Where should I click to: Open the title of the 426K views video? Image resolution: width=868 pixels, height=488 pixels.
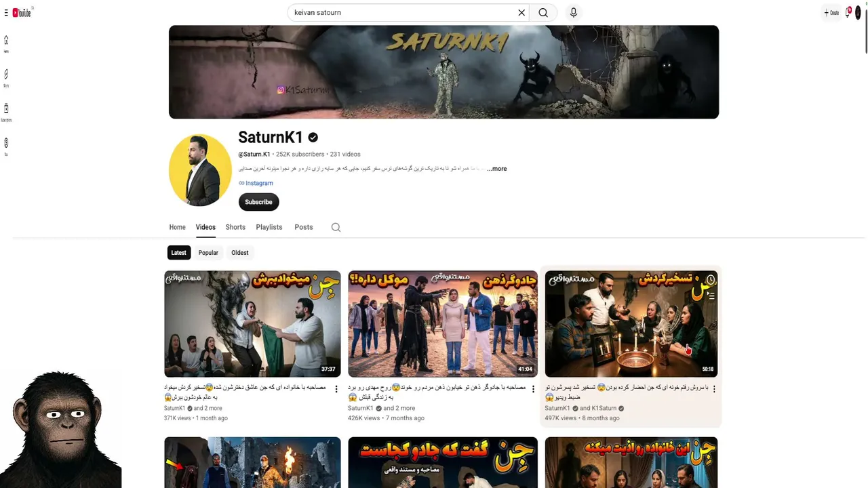coord(437,392)
